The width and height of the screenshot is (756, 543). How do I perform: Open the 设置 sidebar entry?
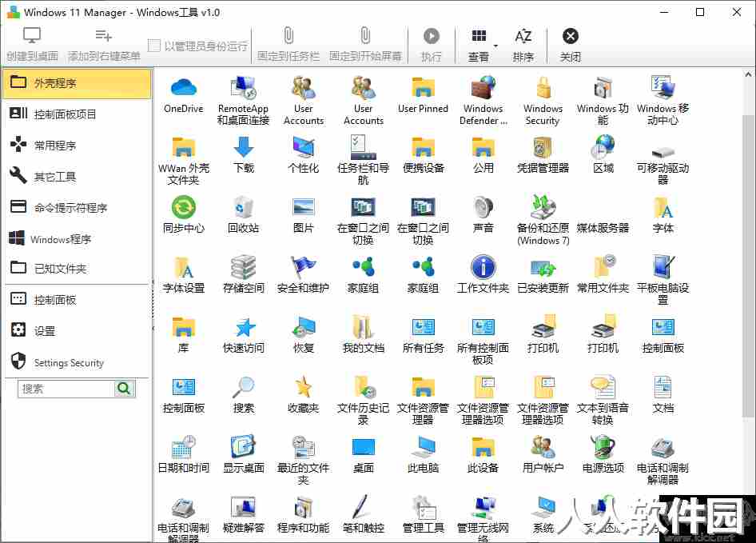coord(78,330)
